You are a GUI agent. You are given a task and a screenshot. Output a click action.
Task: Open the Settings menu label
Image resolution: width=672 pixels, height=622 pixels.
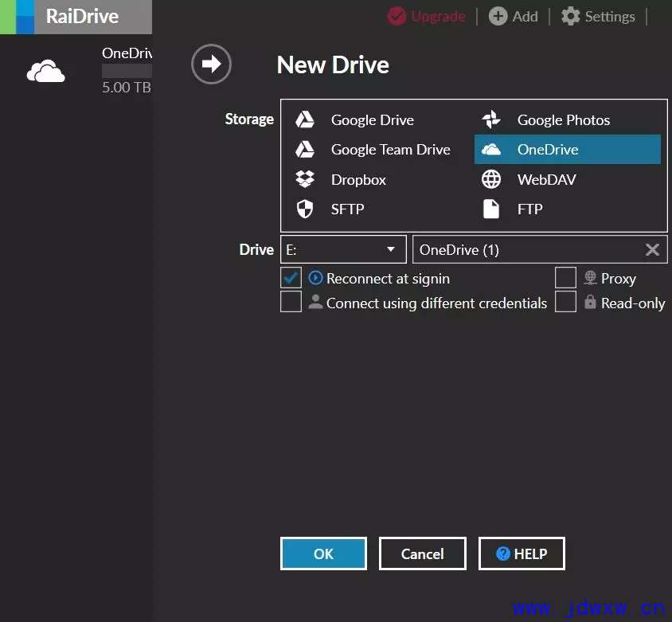[x=610, y=17]
